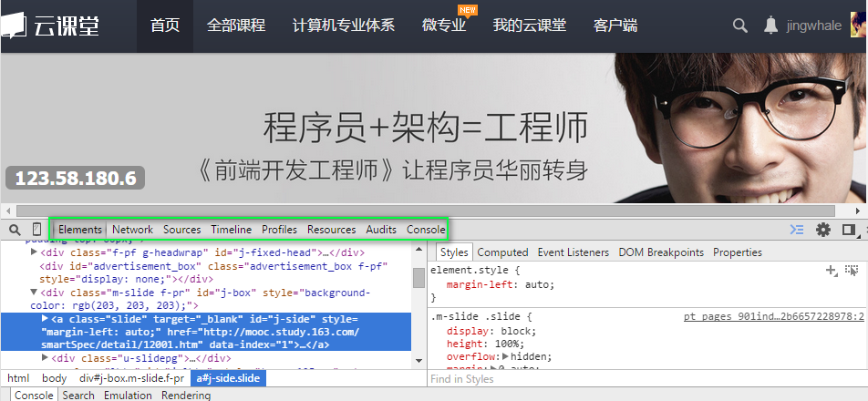Expand the j-fixed-head div node
This screenshot has width=868, height=401.
click(x=35, y=252)
